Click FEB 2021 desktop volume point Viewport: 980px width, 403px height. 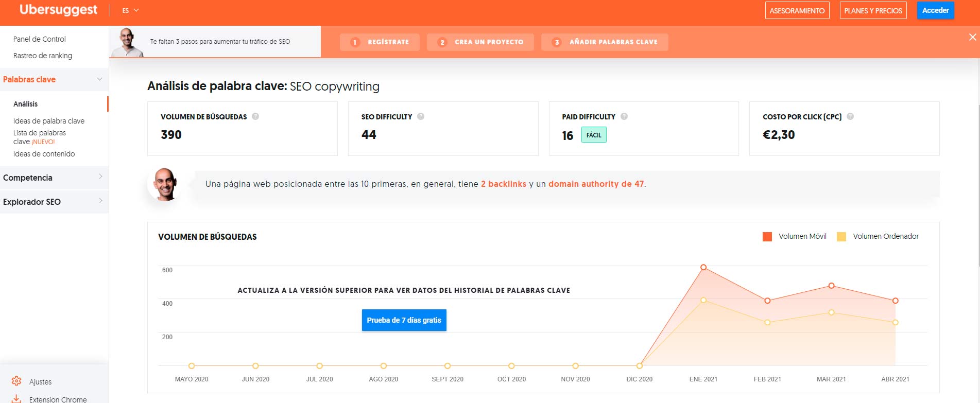[767, 323]
